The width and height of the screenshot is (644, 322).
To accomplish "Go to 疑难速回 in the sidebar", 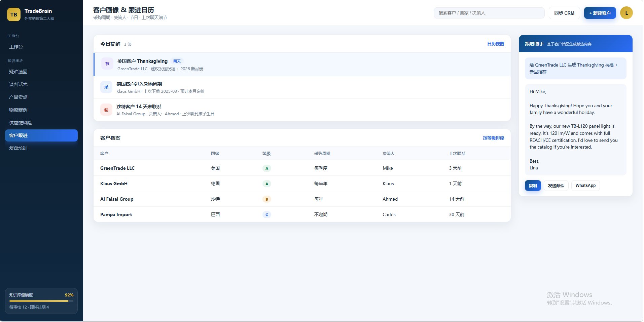I will pos(41,72).
